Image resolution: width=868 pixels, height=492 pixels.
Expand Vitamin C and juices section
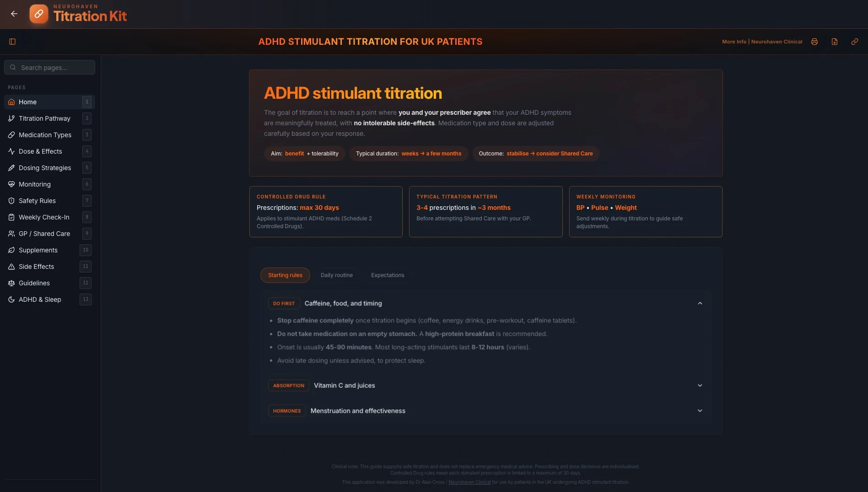pos(485,385)
